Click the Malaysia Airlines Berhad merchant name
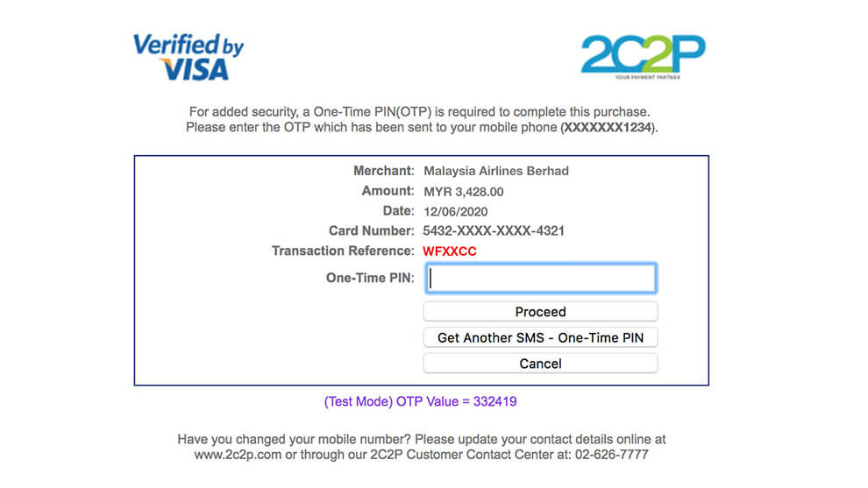 click(496, 171)
